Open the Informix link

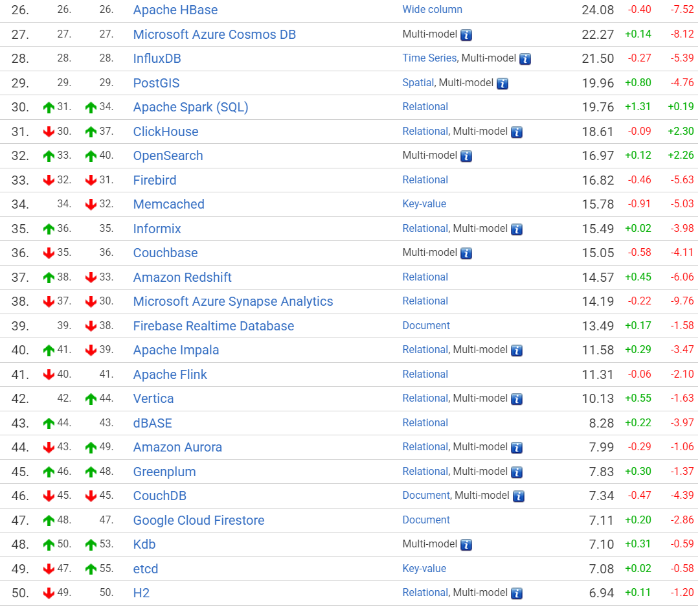[157, 229]
